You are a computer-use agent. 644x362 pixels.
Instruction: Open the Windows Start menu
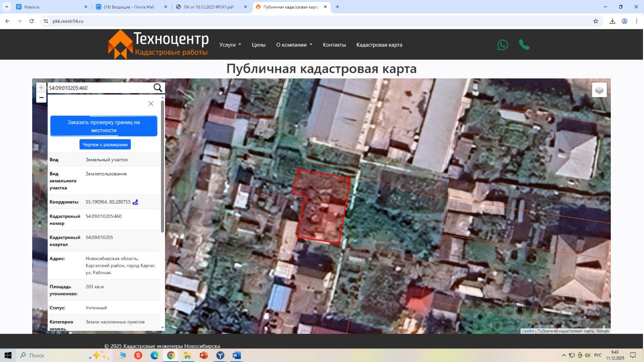click(9, 355)
